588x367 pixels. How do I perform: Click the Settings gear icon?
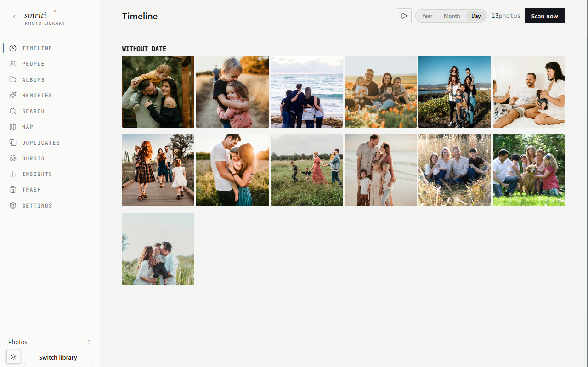pos(13,206)
